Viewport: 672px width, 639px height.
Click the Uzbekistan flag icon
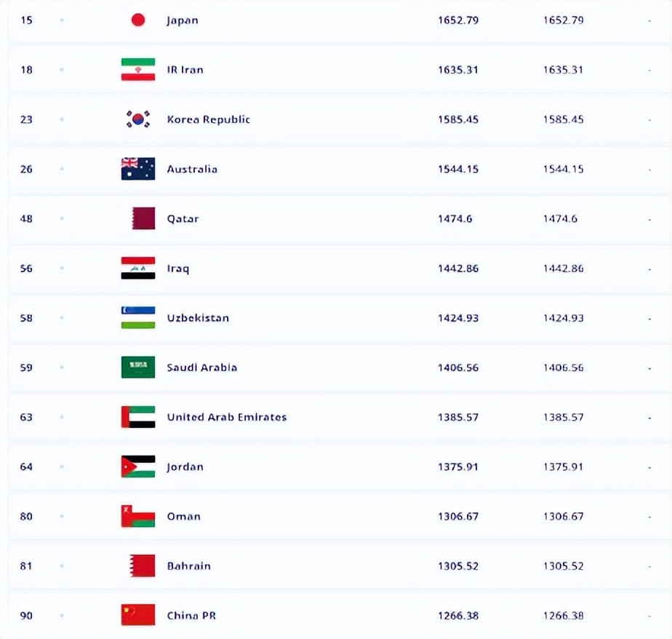coord(138,318)
